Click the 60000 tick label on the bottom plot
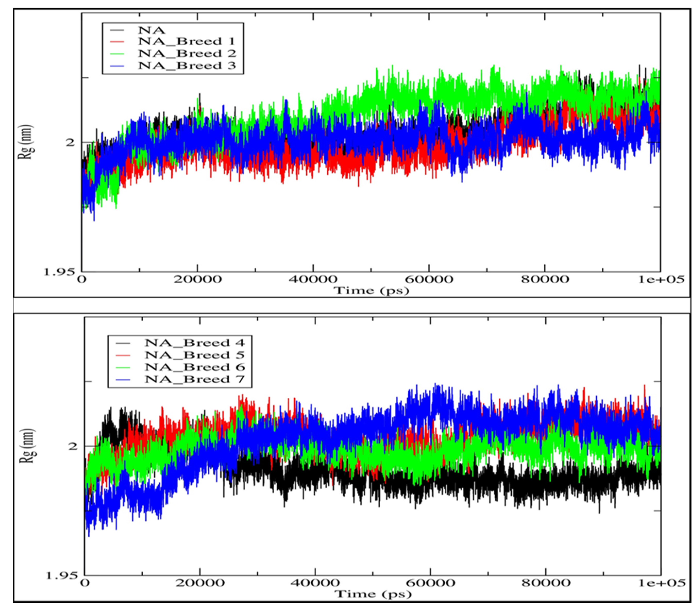700x611 pixels. pos(431,583)
